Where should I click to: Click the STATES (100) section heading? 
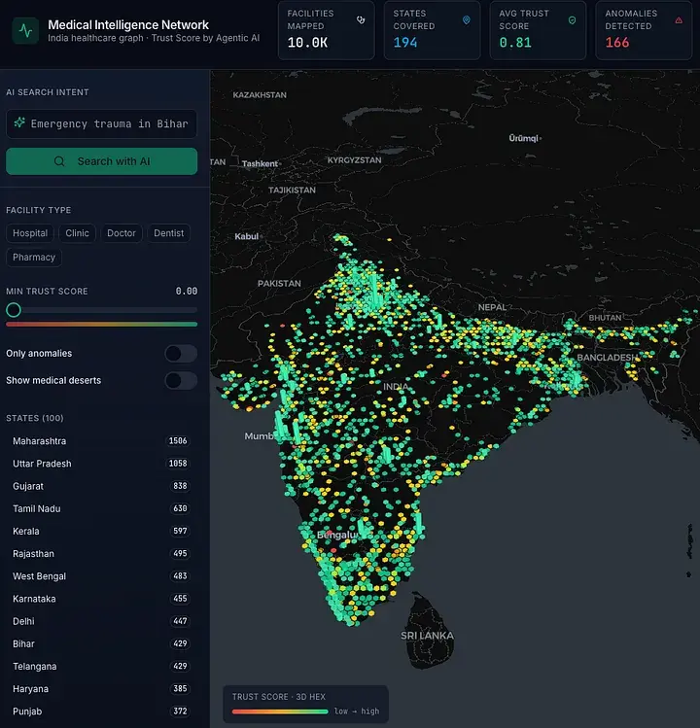pos(35,418)
